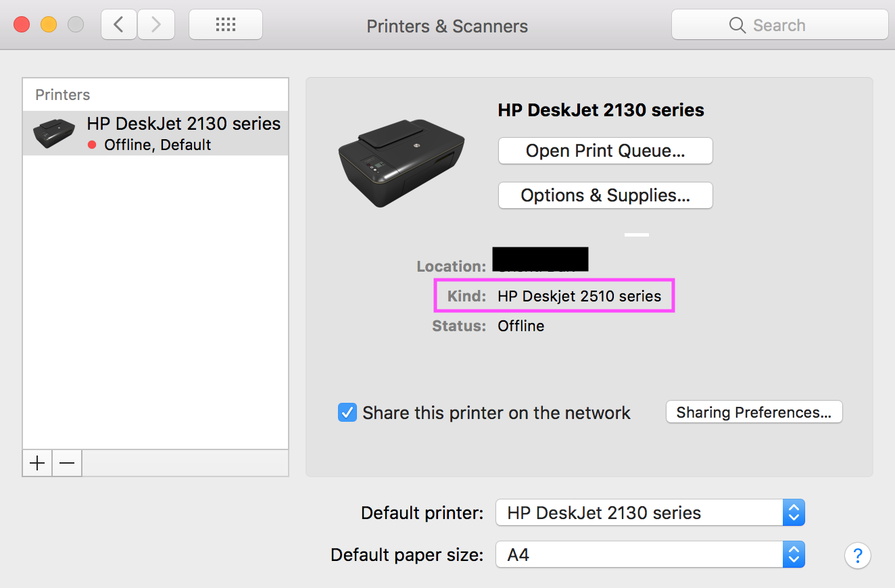Add a printer with the plus button
Screen dimensions: 895x588
(37, 463)
